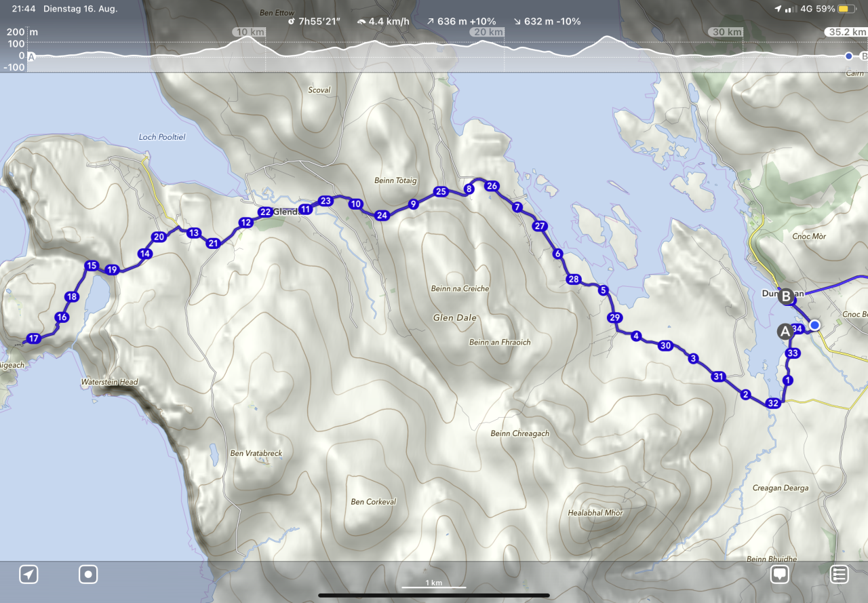
Task: Tap the 35.2 km distance label
Action: pos(846,32)
